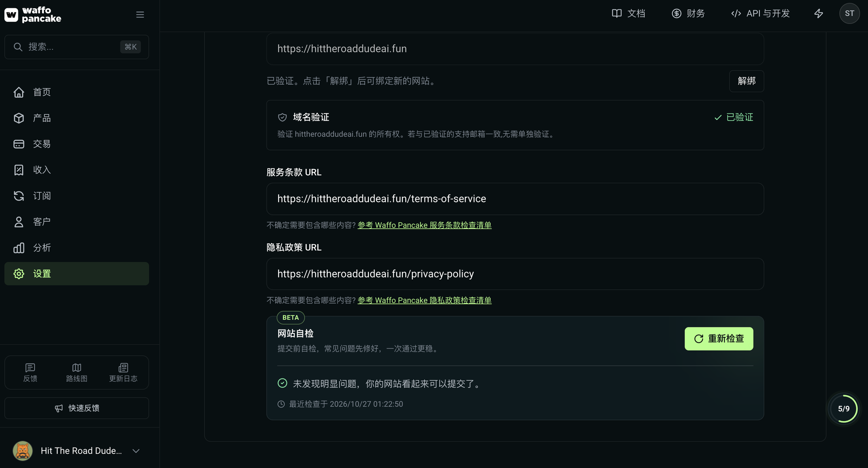Open Waffo Pancake 服务条款检查清单 link

424,225
